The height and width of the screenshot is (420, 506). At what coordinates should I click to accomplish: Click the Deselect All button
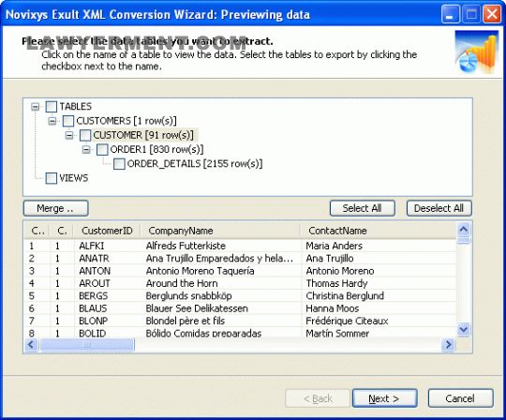(439, 208)
